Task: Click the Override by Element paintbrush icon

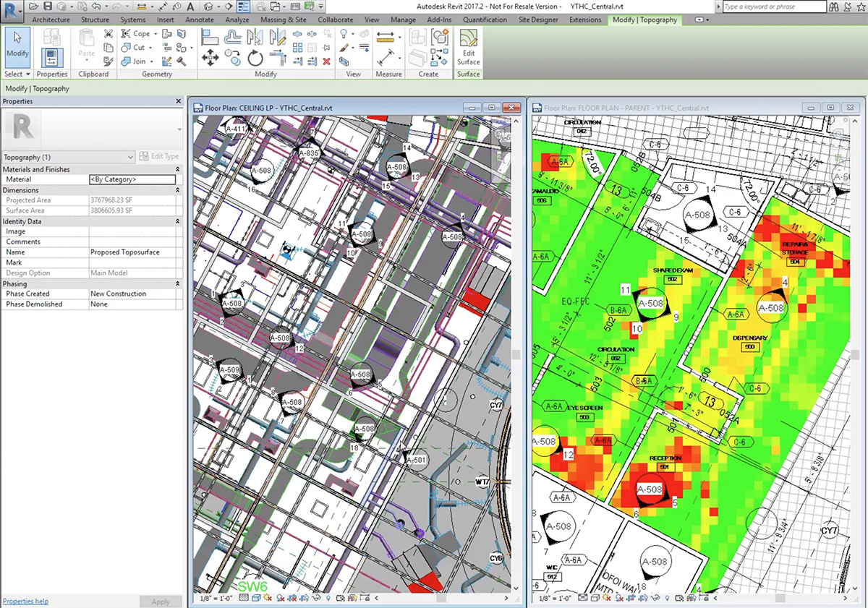Action: click(x=344, y=48)
